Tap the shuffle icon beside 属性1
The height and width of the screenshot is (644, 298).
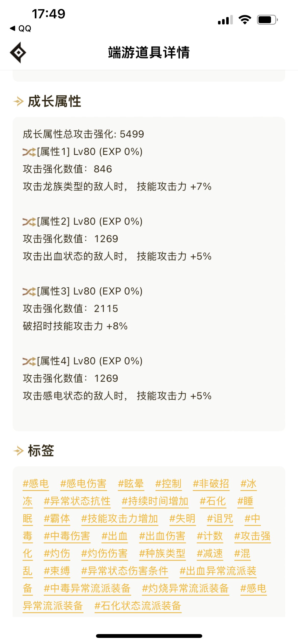(x=29, y=152)
